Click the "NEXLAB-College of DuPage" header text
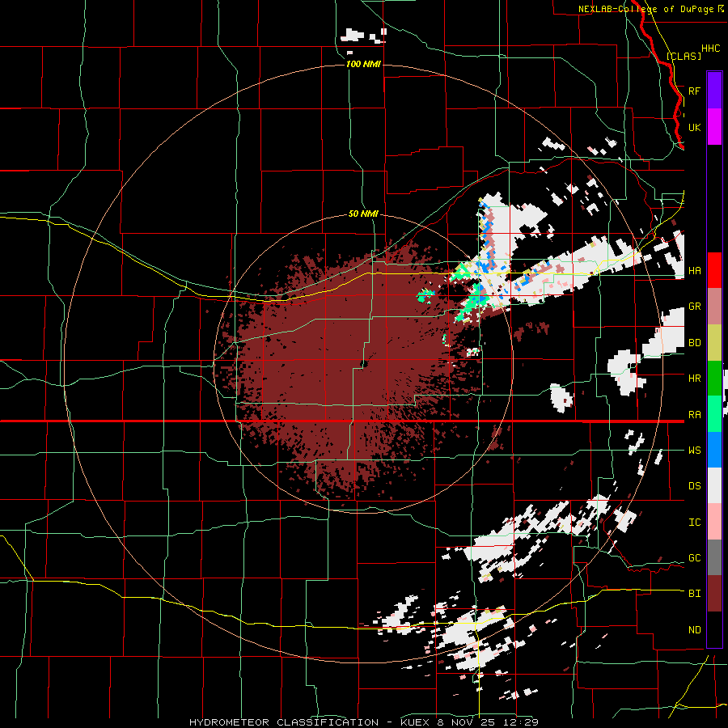This screenshot has height=728, width=728. click(x=645, y=9)
